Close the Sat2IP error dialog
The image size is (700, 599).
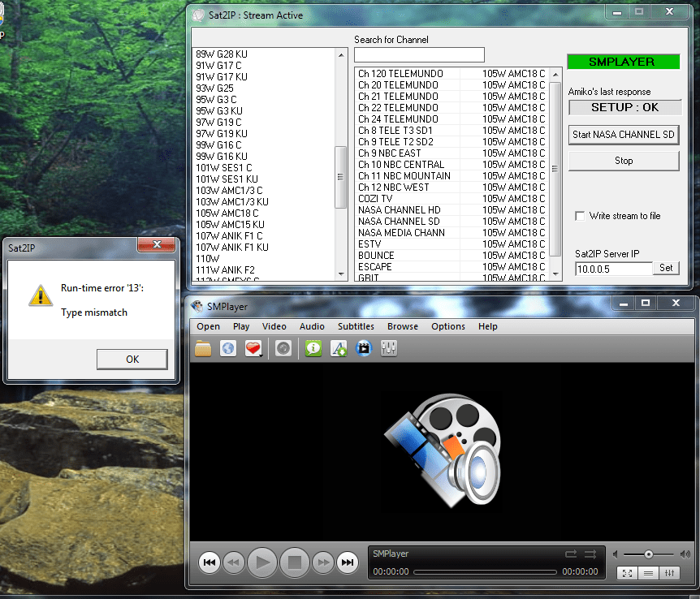click(x=156, y=244)
